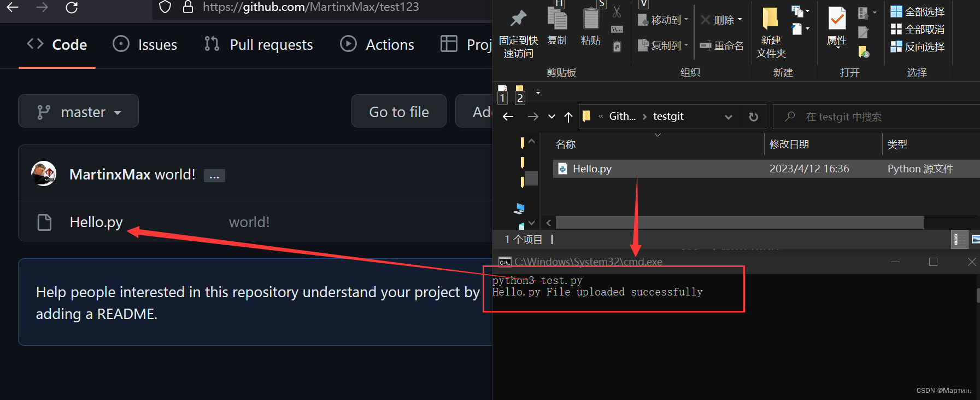
Task: Click the shield tracking-protection icon in address bar
Action: click(x=165, y=7)
